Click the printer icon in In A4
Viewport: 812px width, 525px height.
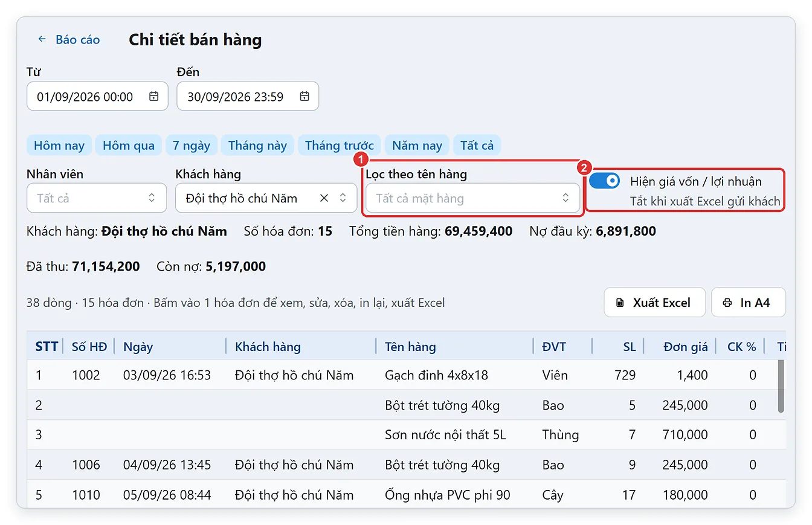pyautogui.click(x=727, y=303)
